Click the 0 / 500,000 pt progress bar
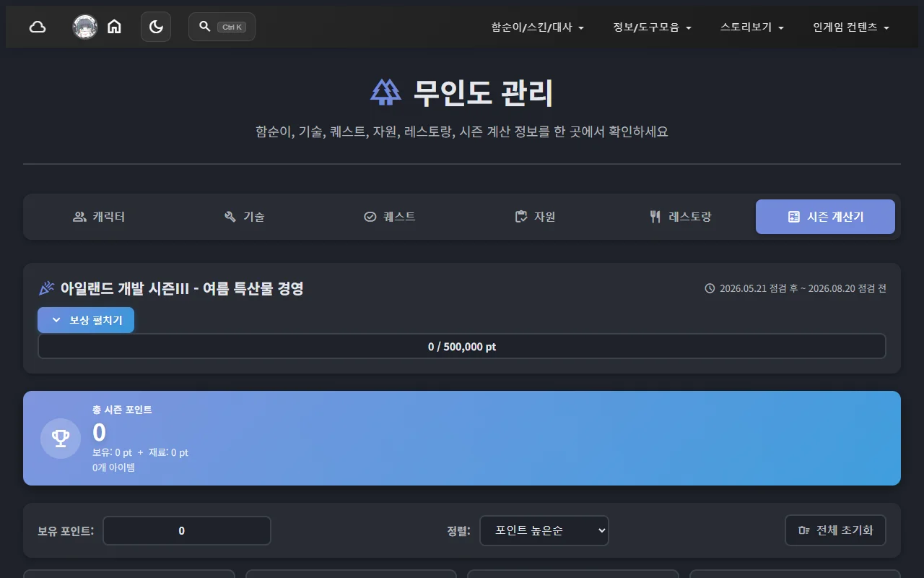Viewport: 924px width, 578px height. click(462, 346)
